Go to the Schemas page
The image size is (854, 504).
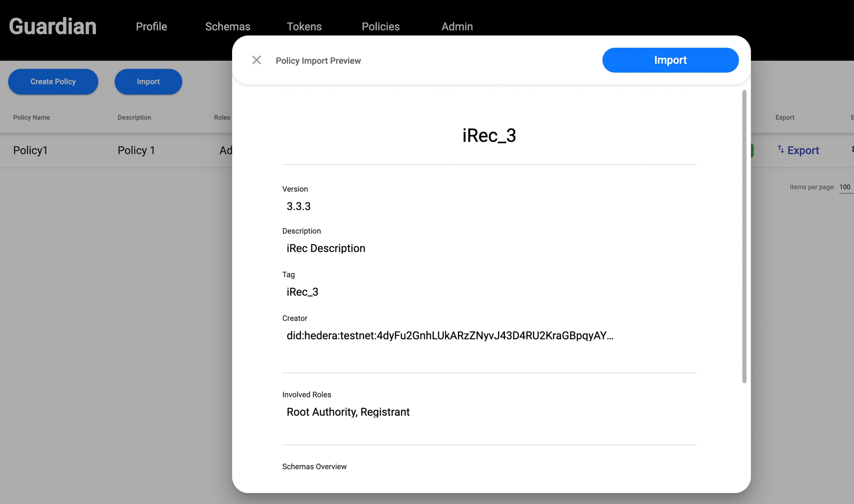(x=228, y=27)
